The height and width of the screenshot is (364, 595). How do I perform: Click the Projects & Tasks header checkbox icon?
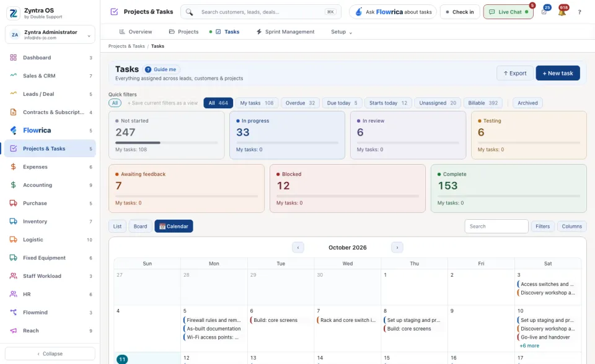[x=114, y=12]
